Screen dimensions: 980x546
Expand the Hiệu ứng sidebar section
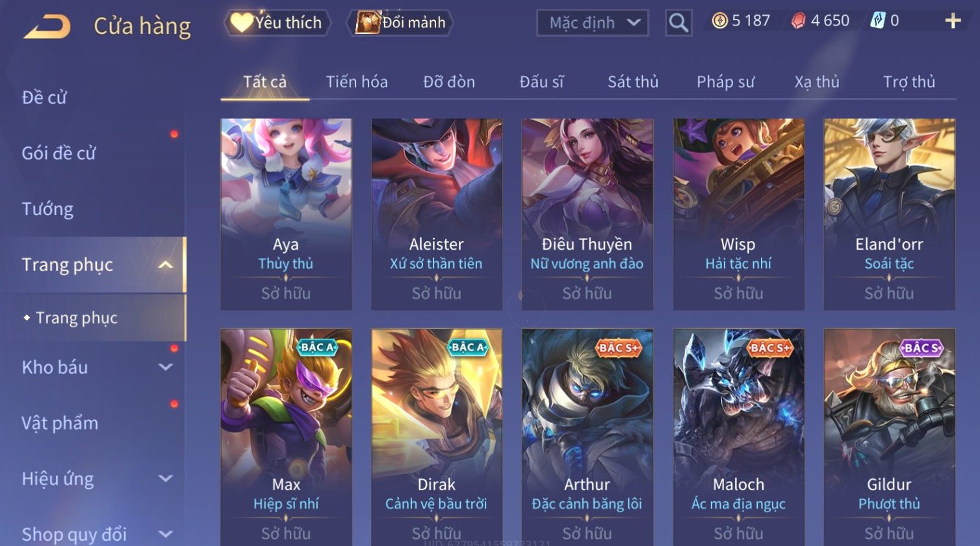click(166, 479)
